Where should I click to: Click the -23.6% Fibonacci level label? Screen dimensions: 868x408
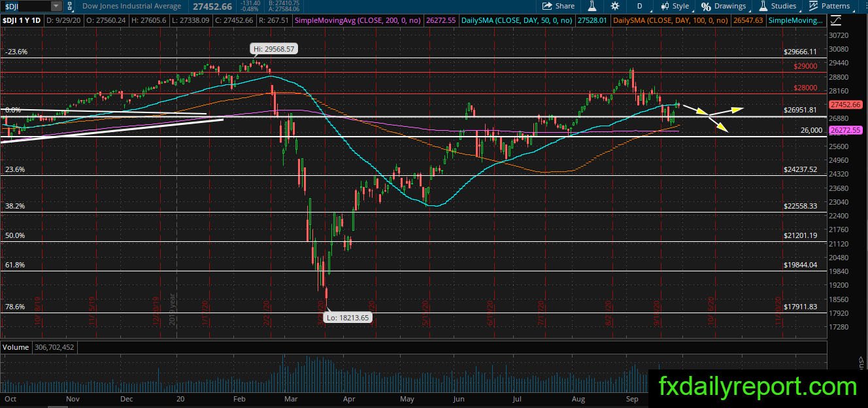click(x=16, y=52)
